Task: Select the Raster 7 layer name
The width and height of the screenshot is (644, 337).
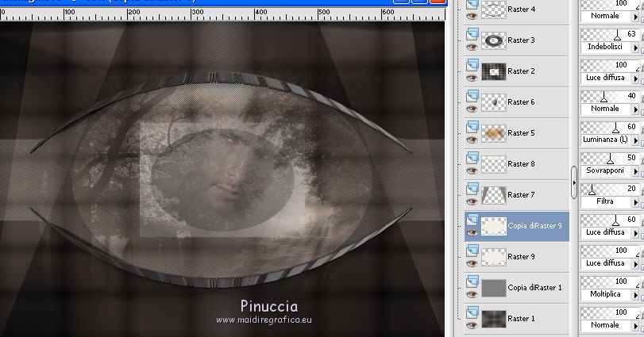Action: tap(521, 195)
